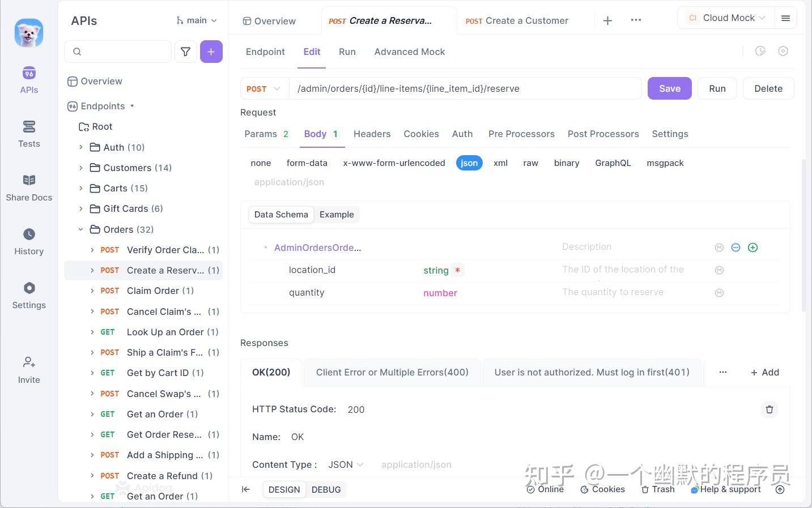
Task: Open the edit history icon near Save
Action: point(760,51)
